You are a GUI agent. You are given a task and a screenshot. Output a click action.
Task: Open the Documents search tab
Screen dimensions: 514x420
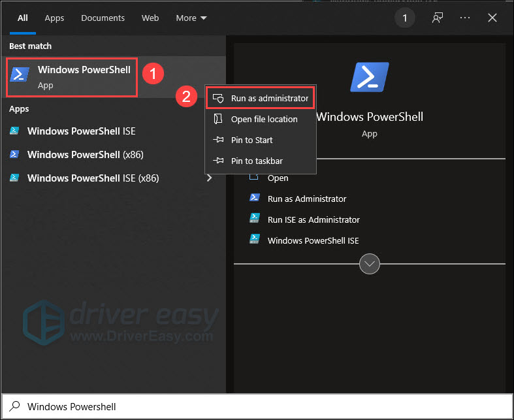pyautogui.click(x=103, y=18)
